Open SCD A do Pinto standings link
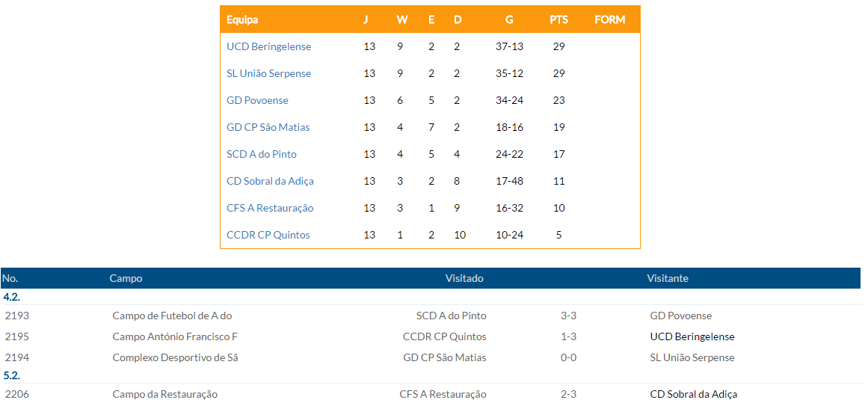Viewport: 868px width, 403px height. [262, 154]
